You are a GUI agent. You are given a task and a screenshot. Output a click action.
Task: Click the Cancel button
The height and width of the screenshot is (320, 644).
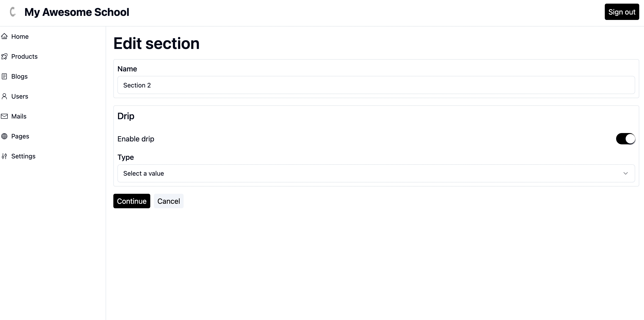[x=168, y=201]
